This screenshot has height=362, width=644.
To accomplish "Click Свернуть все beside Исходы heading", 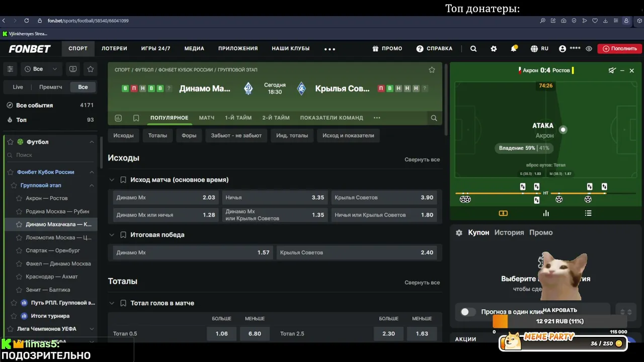I will [422, 159].
